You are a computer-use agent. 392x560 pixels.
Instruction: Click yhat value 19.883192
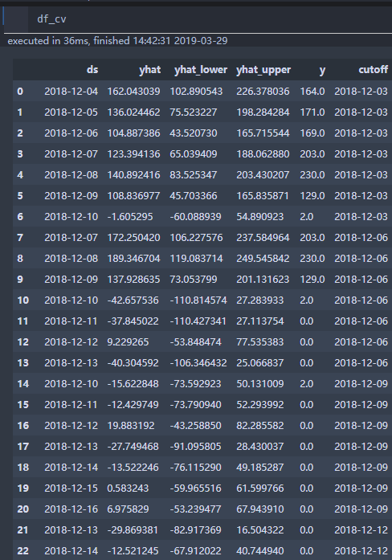tap(131, 426)
